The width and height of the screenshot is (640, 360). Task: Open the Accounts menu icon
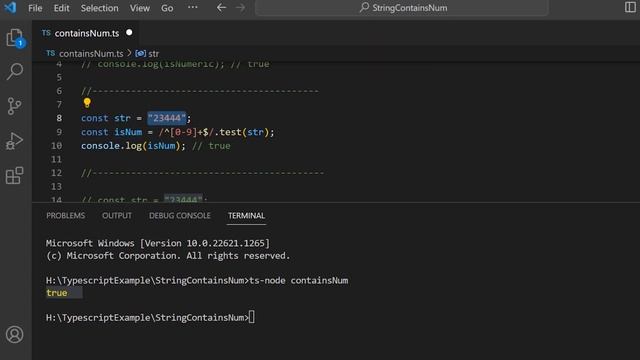click(15, 334)
